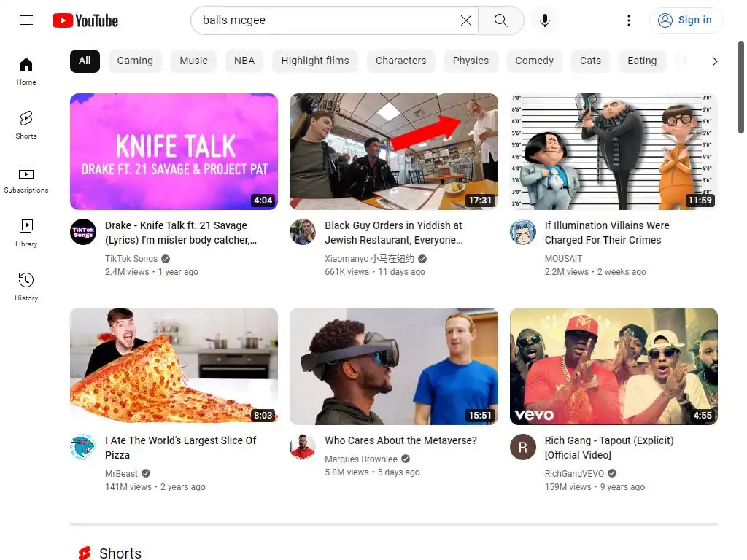Image resolution: width=747 pixels, height=560 pixels.
Task: Visit TikTok Songs channel name
Action: tap(131, 259)
